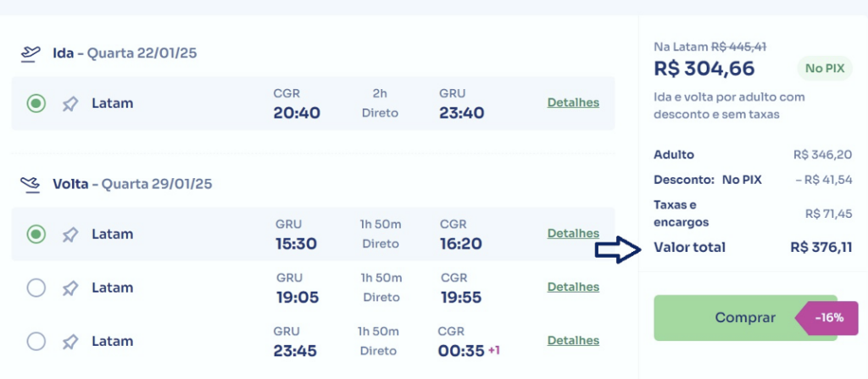868x379 pixels.
Task: Click the landing plane icon beside Volta
Action: pos(31,183)
